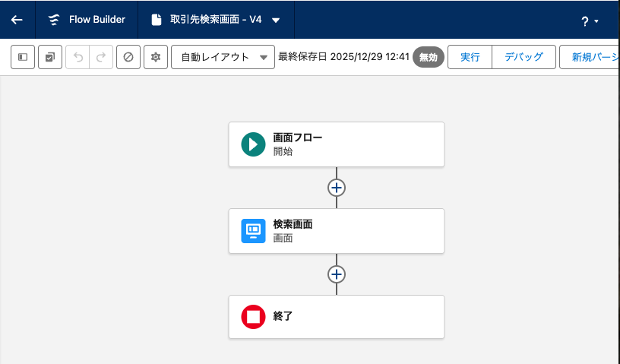
Task: Open flow settings with the gear icon
Action: coord(156,57)
